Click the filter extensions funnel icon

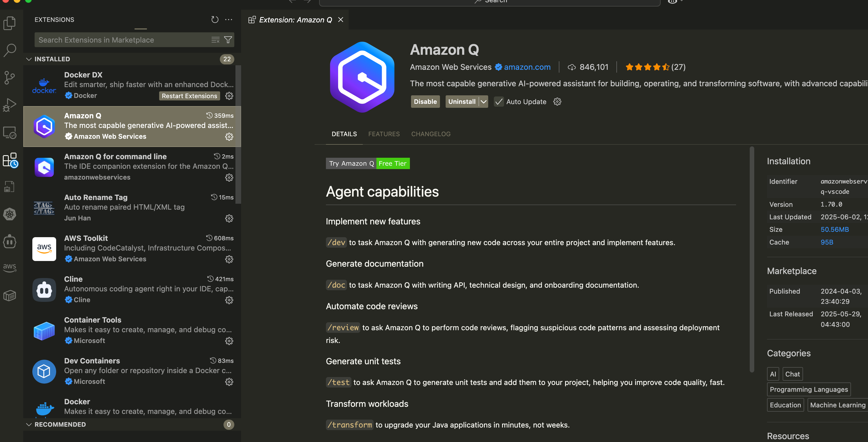tap(228, 40)
